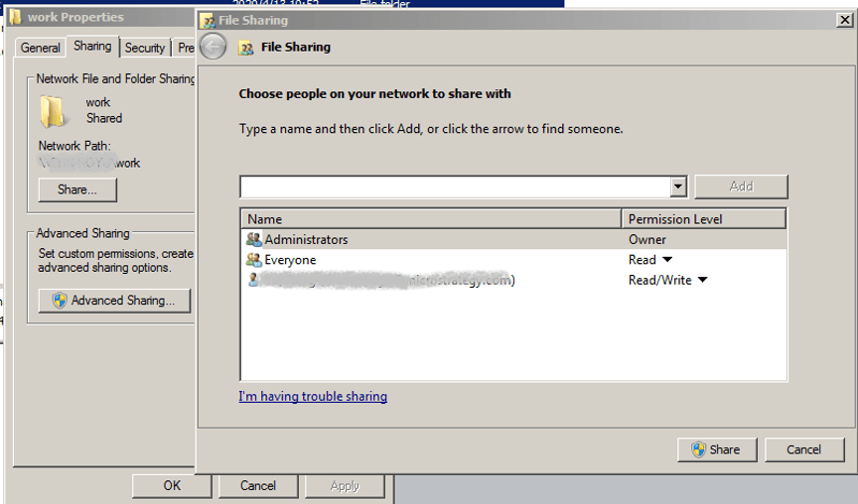Open Advanced Sharing settings
This screenshot has width=858, height=504.
(113, 301)
